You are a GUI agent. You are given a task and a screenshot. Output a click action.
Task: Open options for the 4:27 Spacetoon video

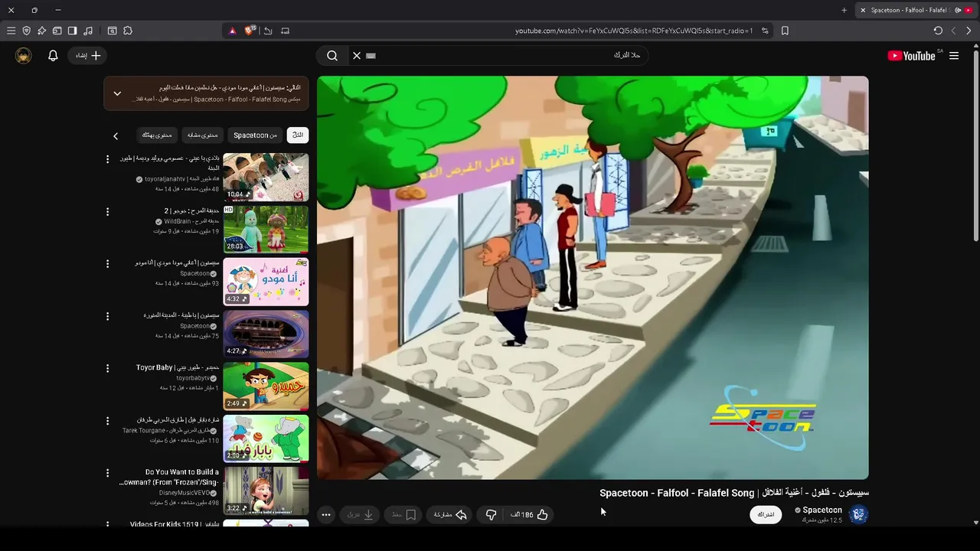[x=107, y=316]
